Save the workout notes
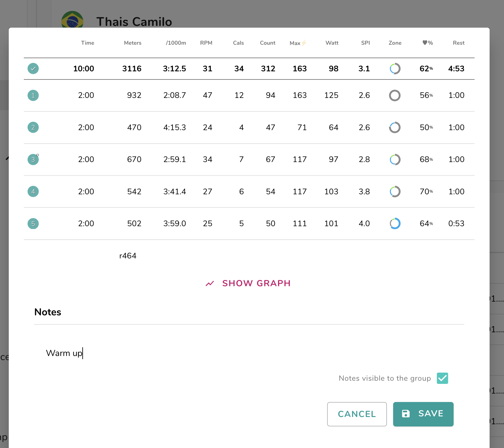Viewport: 504px width, 448px height. tap(423, 414)
